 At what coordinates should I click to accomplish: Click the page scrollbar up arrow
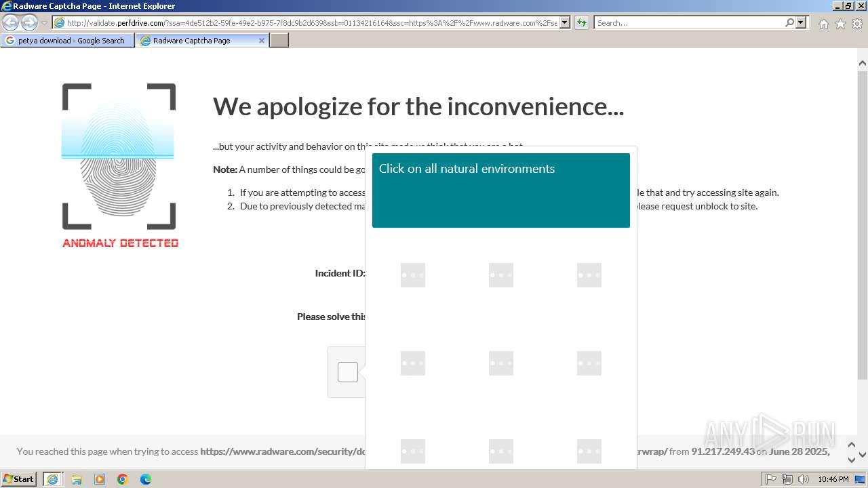[863, 63]
